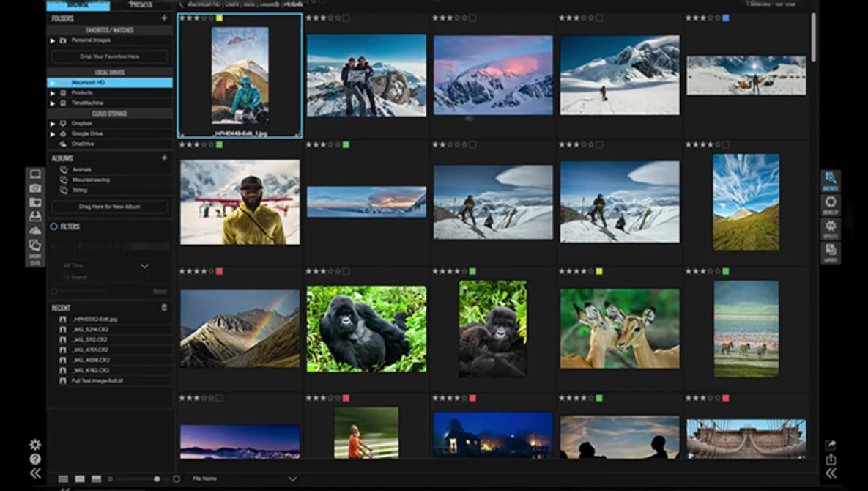Select the Browse module icon

tap(831, 180)
